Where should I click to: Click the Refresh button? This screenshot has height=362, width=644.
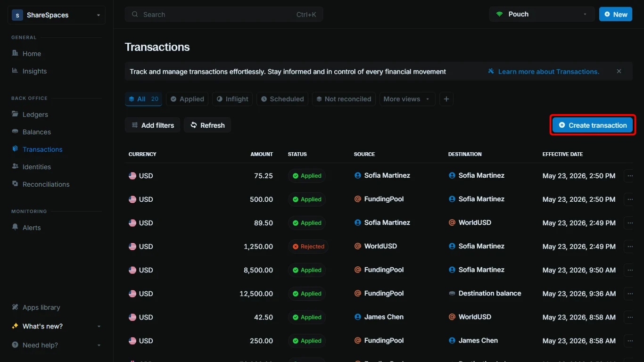coord(207,125)
